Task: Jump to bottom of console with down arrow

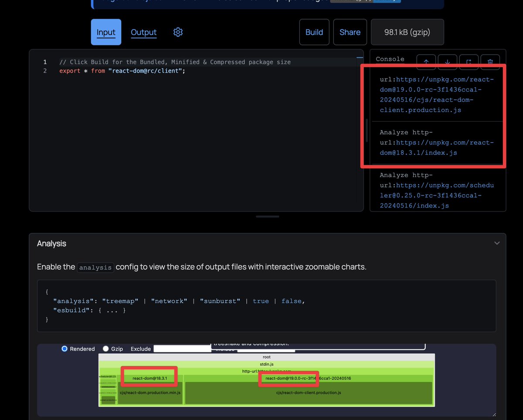Action: coord(448,62)
